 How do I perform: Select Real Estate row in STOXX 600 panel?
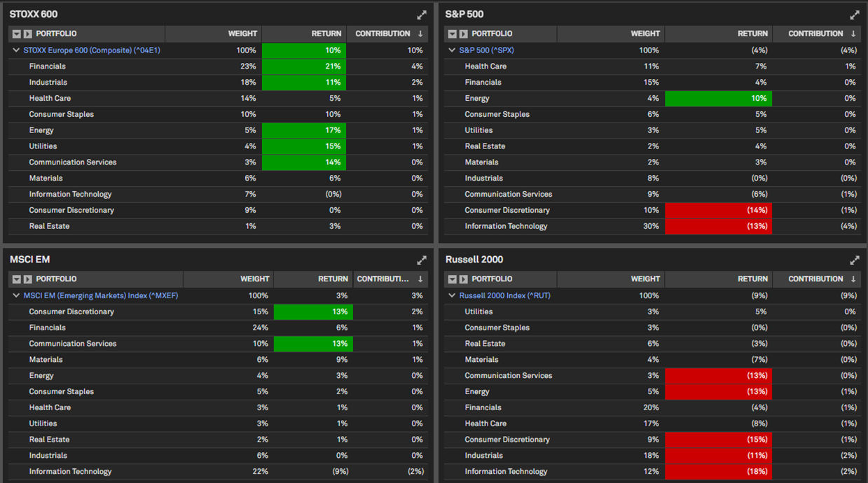pyautogui.click(x=219, y=226)
